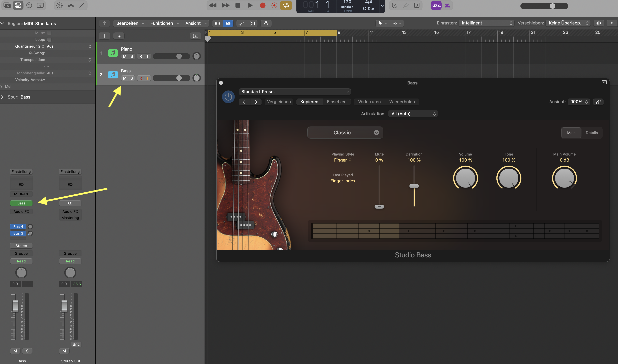Screen dimensions: 618x364
Task: Fast forward the playhead
Action: (x=226, y=5)
